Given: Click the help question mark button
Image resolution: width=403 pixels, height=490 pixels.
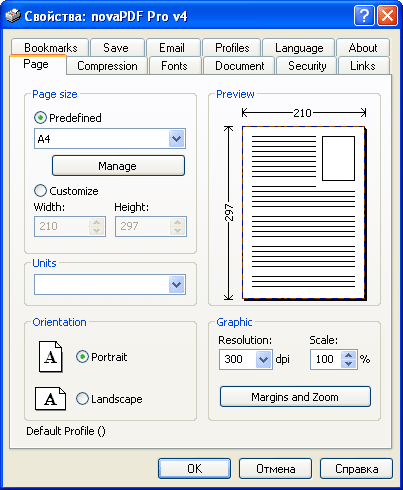Looking at the screenshot, I should [364, 16].
